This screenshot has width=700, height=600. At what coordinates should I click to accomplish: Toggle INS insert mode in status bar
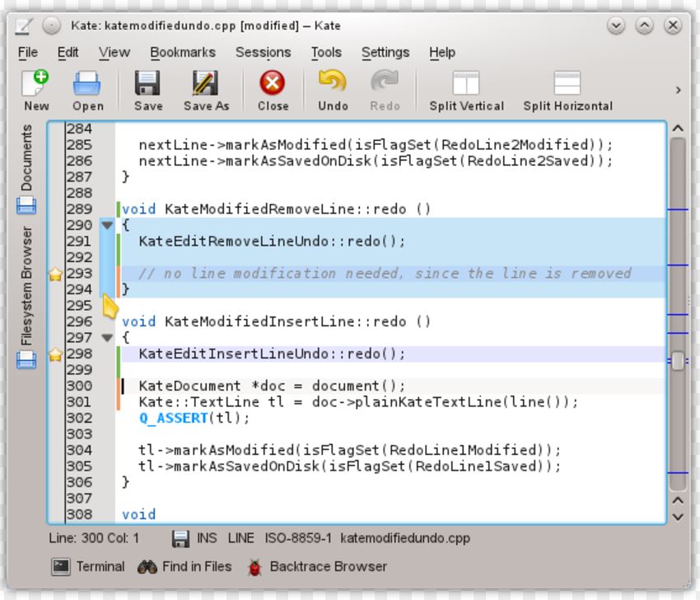pos(207,538)
